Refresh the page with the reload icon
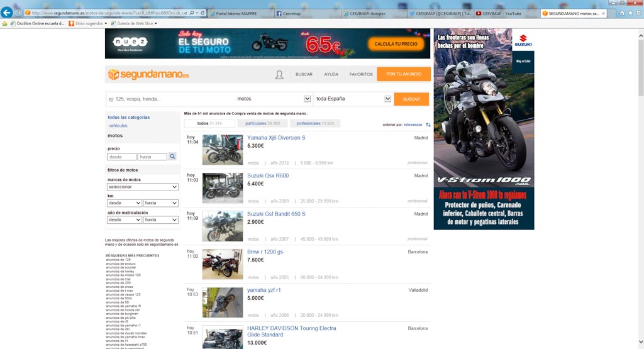This screenshot has height=349, width=644. 203,13
